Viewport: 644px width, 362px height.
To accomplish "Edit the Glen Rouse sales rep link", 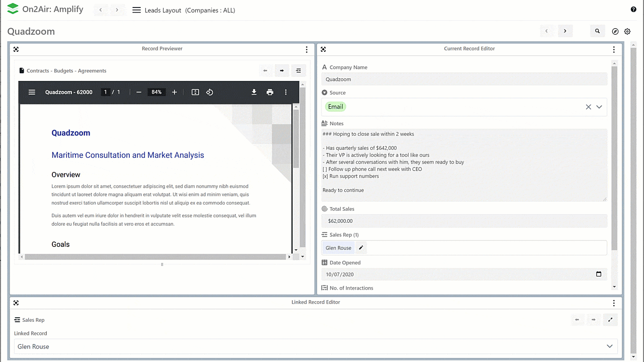I will pos(361,248).
